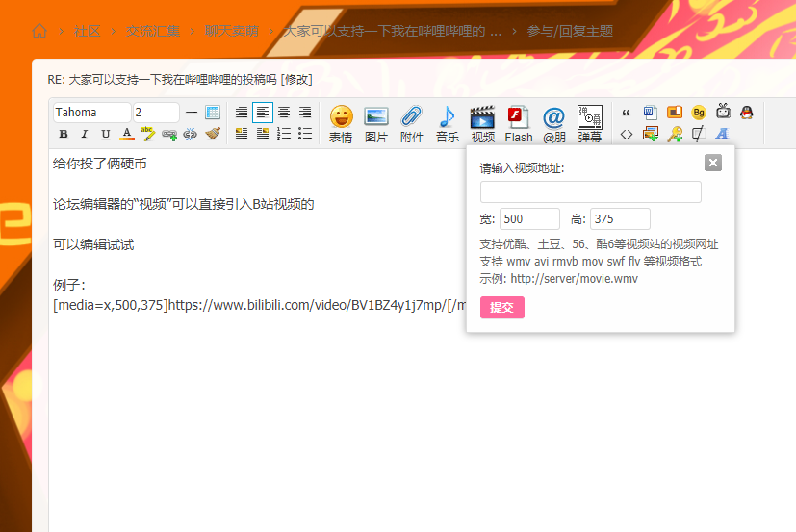Close the video address popup
The width and height of the screenshot is (796, 532).
click(713, 163)
